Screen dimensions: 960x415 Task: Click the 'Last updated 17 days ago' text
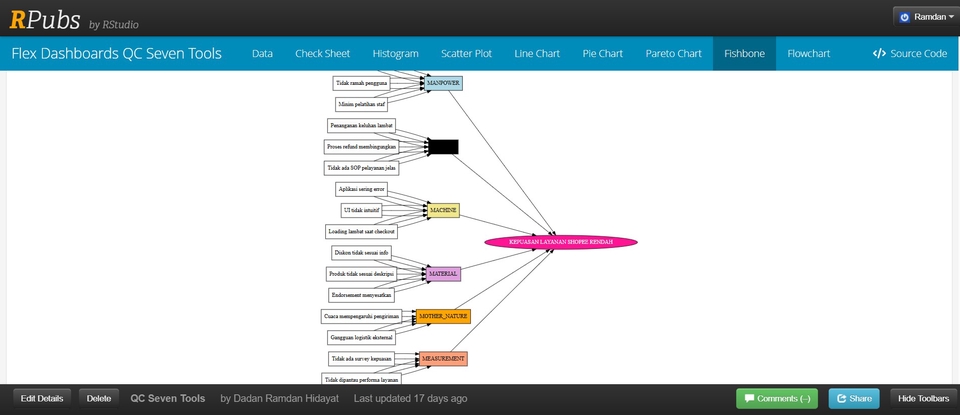pyautogui.click(x=410, y=398)
